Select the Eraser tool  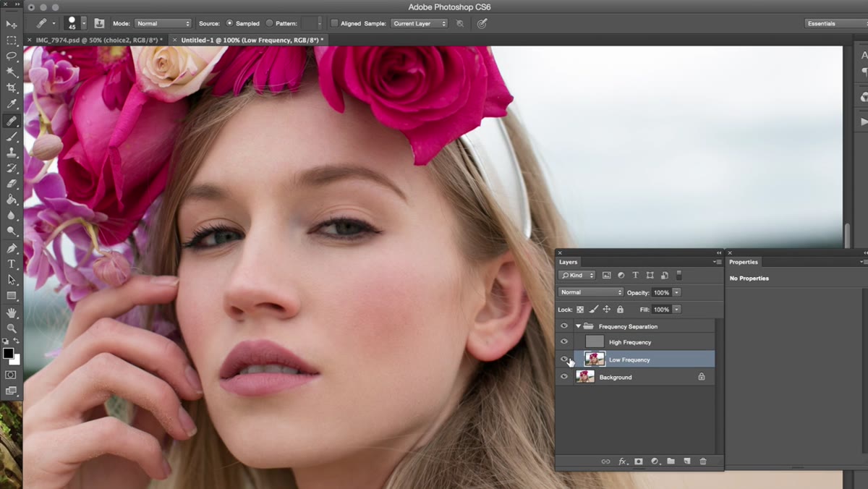click(12, 184)
